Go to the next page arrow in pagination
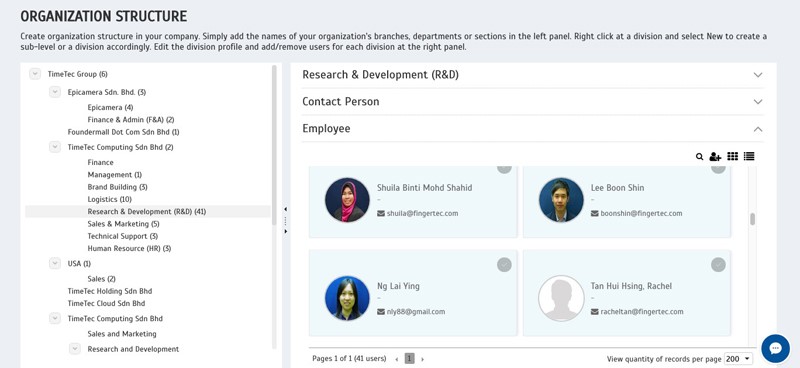Image resolution: width=800 pixels, height=368 pixels. coord(422,359)
